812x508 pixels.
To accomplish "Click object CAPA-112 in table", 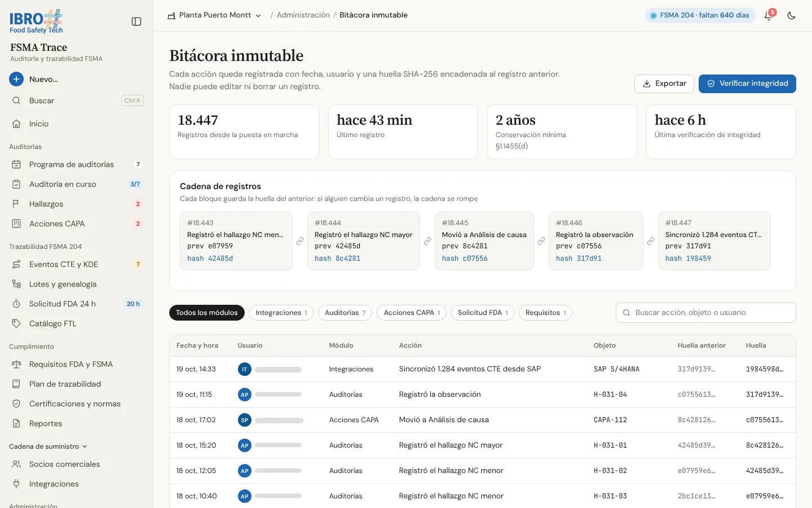I will coord(610,420).
